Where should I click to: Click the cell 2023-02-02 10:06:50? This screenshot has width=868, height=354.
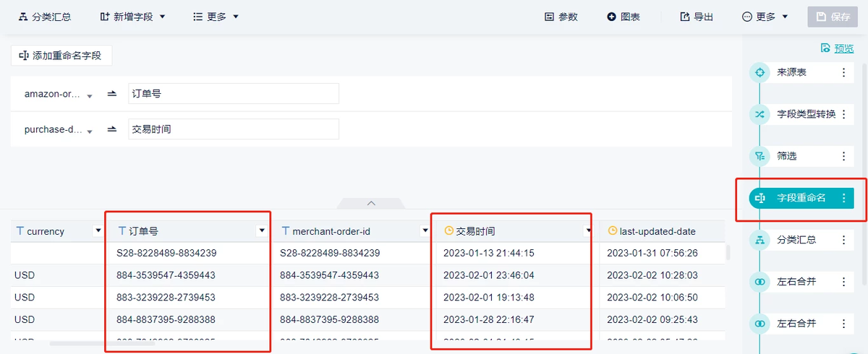pyautogui.click(x=652, y=298)
